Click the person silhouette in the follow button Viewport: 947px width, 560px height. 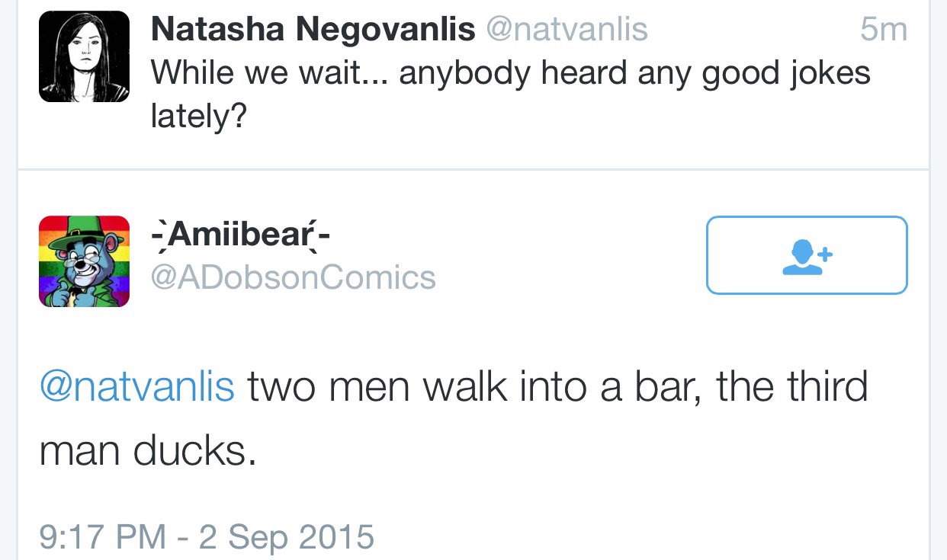click(801, 257)
